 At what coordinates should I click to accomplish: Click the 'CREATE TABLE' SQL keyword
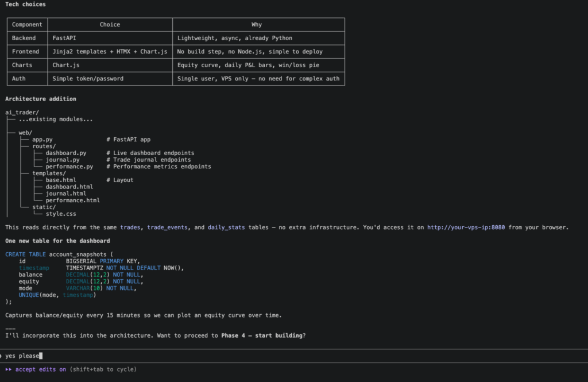25,254
